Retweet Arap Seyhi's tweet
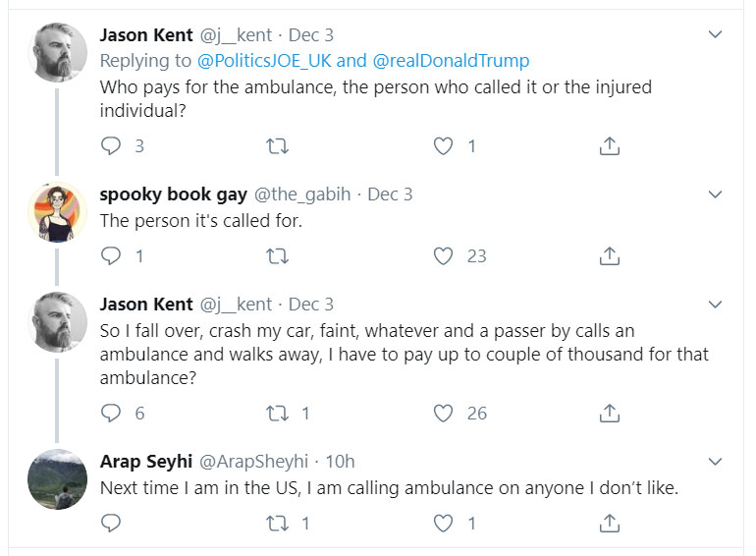This screenshot has width=756, height=556. pyautogui.click(x=277, y=524)
